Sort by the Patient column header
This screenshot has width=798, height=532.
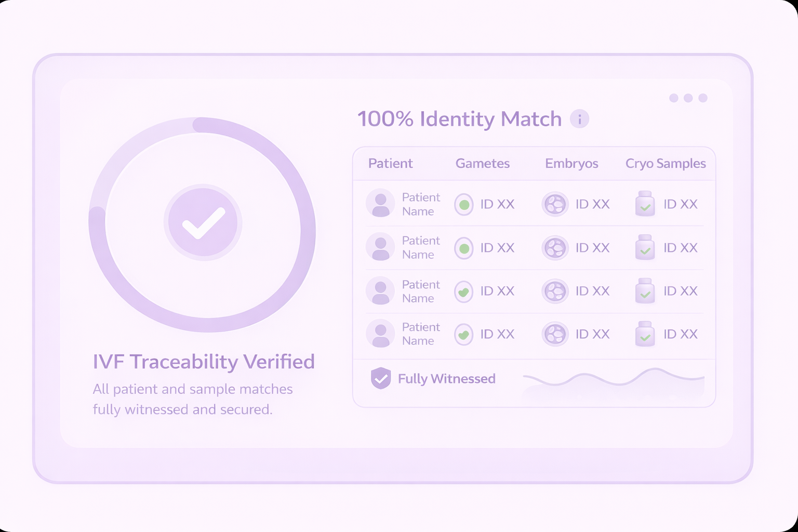pos(390,164)
